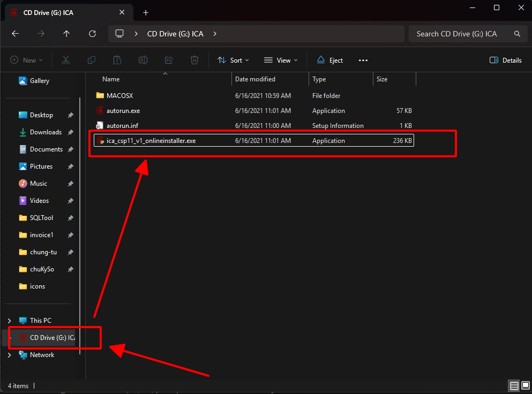The width and height of the screenshot is (532, 394).
Task: Expand chevron before CD Drive breadcrumb
Action: [136, 34]
